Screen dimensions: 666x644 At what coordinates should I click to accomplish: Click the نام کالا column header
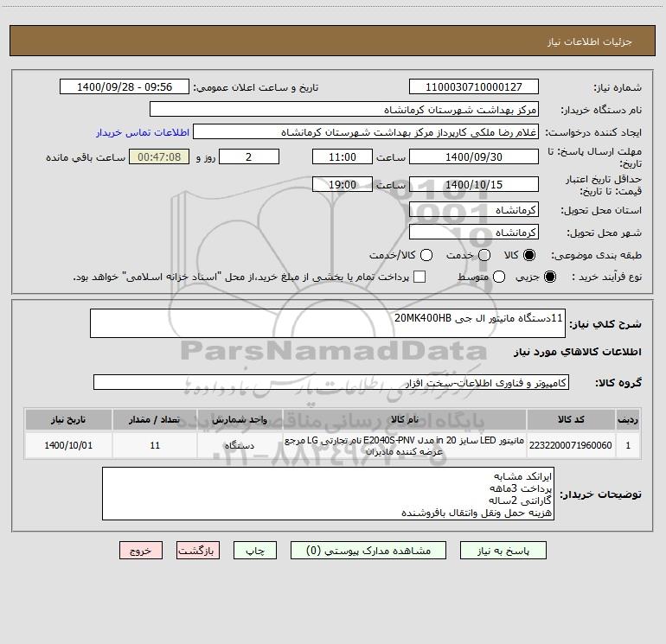click(405, 419)
